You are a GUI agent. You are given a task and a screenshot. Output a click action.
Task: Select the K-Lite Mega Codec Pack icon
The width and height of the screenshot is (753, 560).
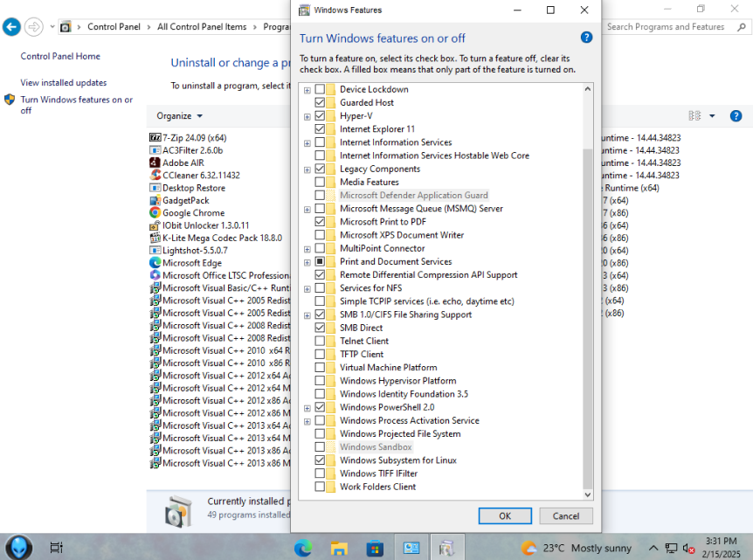pos(155,238)
